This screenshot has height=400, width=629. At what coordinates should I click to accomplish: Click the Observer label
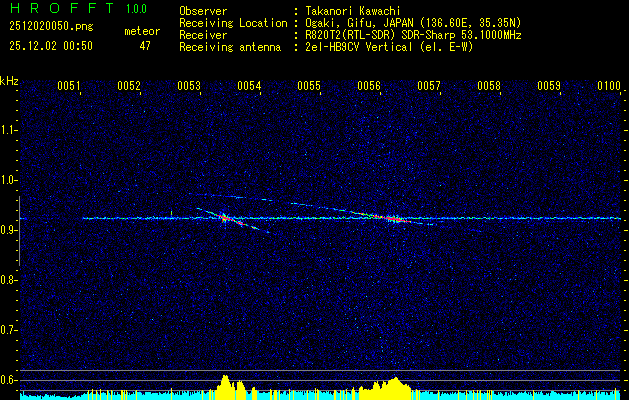click(203, 11)
